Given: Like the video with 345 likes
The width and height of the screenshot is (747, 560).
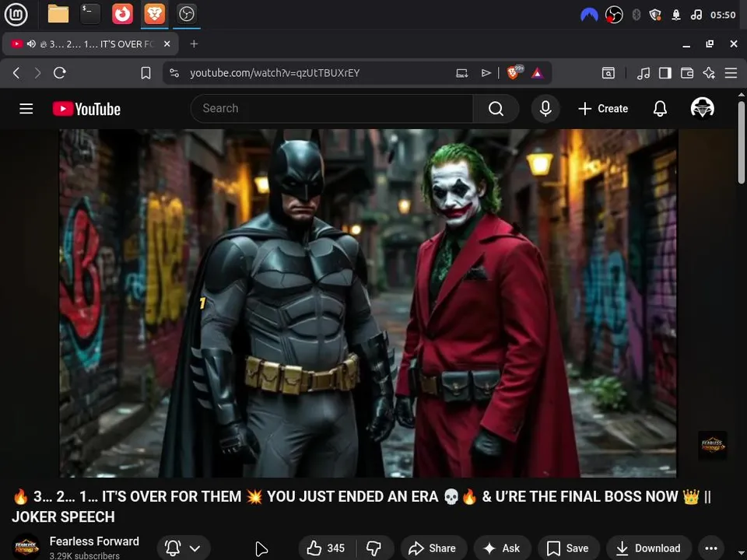Looking at the screenshot, I should tap(326, 548).
